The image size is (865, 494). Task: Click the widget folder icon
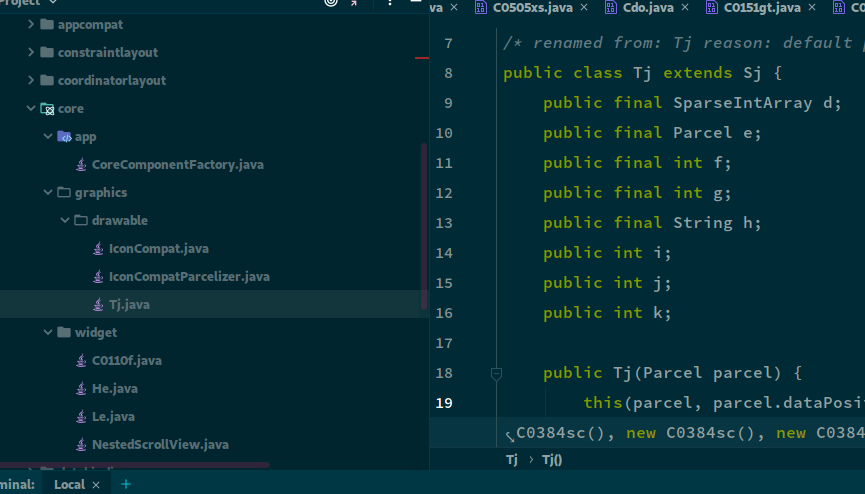[64, 332]
